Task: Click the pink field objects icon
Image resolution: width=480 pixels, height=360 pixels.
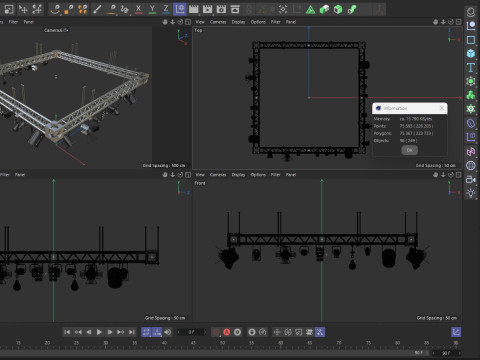Action: click(471, 152)
